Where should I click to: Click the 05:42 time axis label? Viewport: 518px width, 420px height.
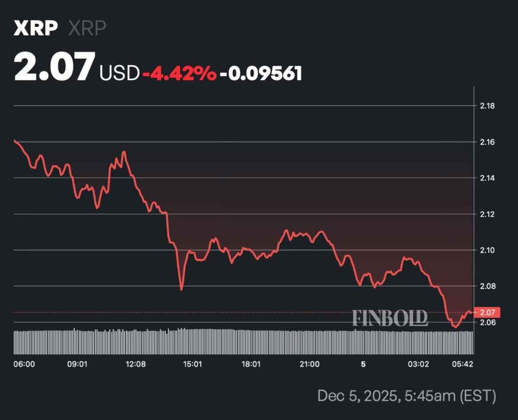click(462, 364)
